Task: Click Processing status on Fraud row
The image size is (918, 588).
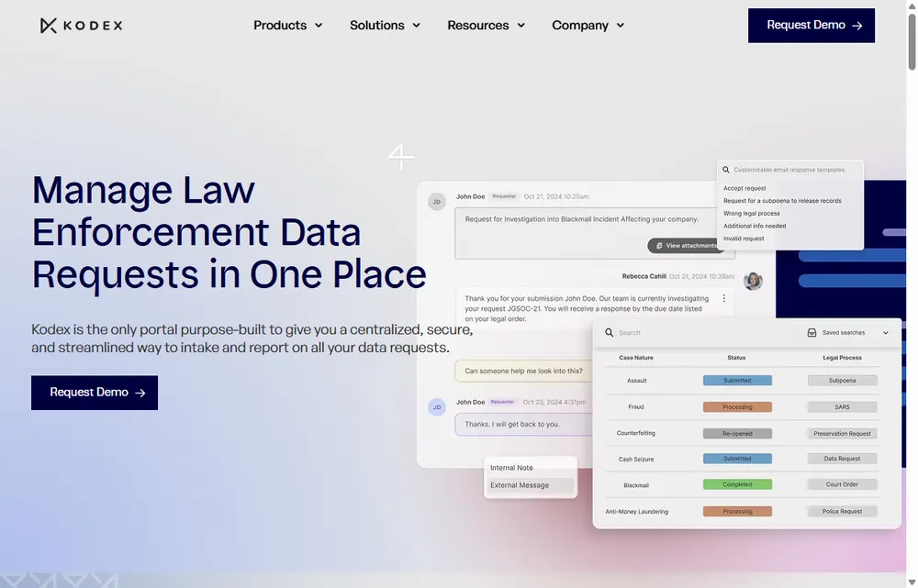Action: [x=737, y=407]
